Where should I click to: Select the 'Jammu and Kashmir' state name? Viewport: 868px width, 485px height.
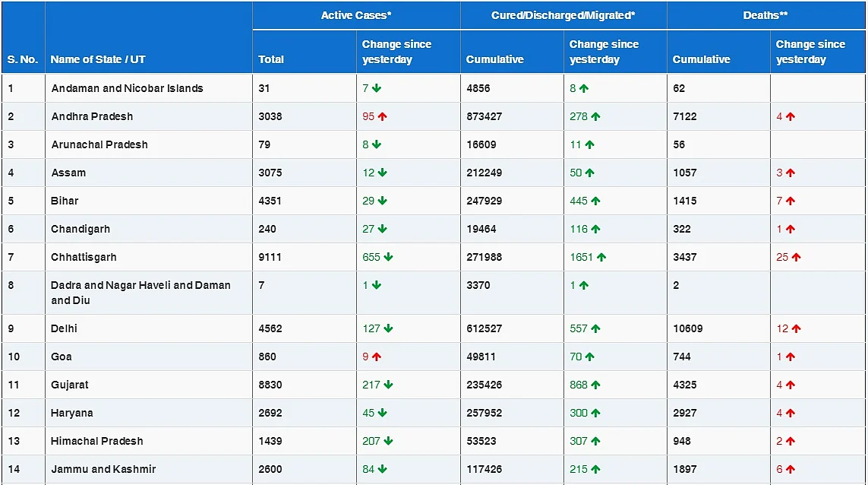coord(103,470)
